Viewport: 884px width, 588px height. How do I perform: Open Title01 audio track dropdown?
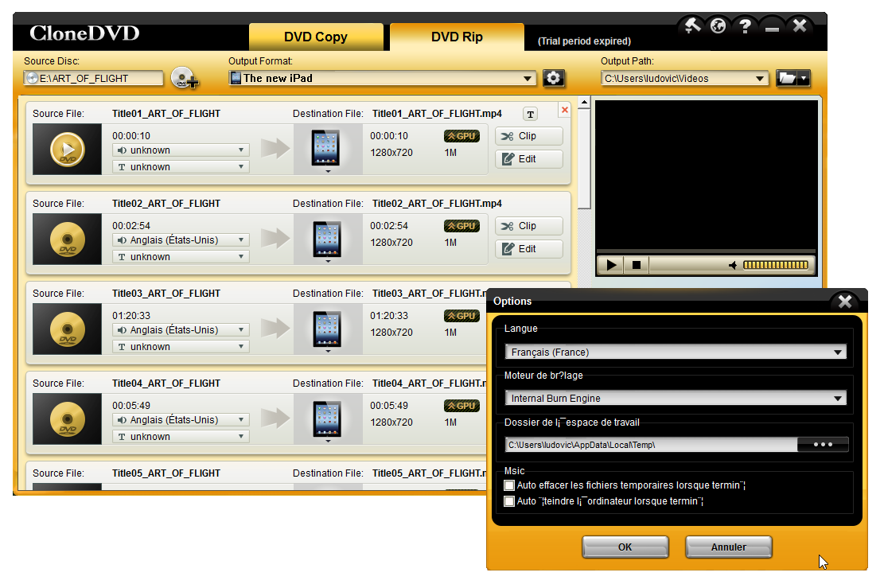pyautogui.click(x=181, y=150)
